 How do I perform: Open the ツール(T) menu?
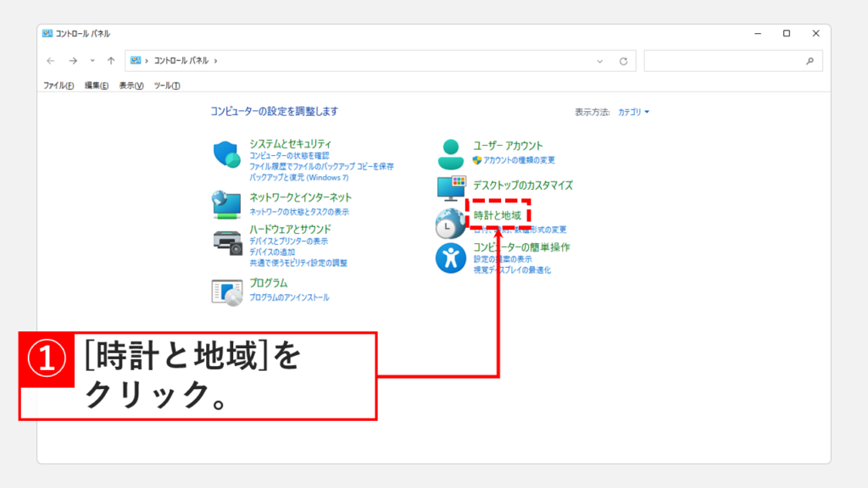(x=167, y=86)
